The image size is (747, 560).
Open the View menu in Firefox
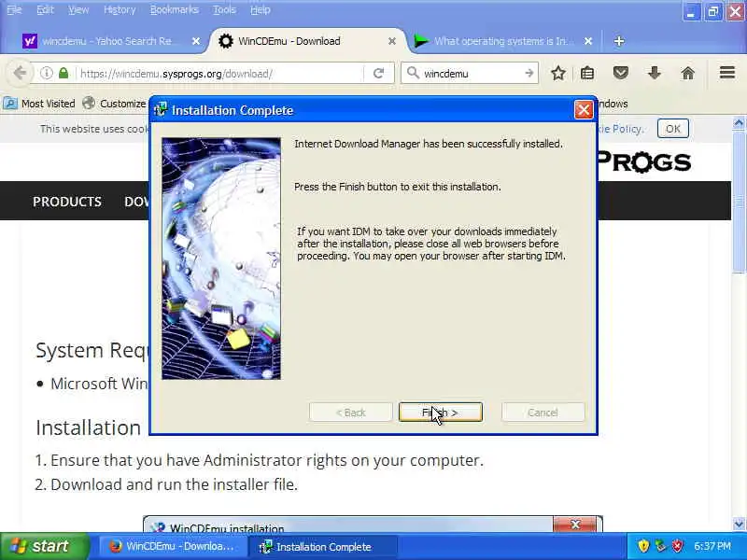[x=78, y=9]
